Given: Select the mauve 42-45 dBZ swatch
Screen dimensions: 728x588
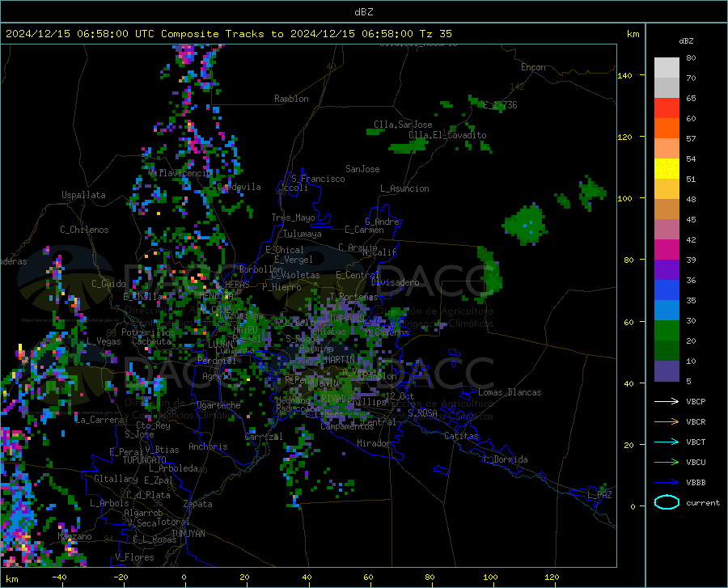Looking at the screenshot, I should [x=667, y=230].
